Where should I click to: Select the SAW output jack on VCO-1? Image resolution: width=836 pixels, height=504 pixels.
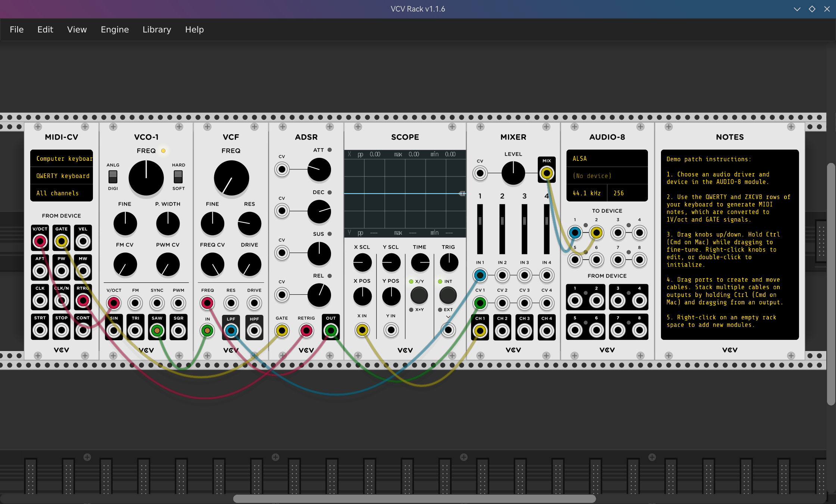coord(157,330)
